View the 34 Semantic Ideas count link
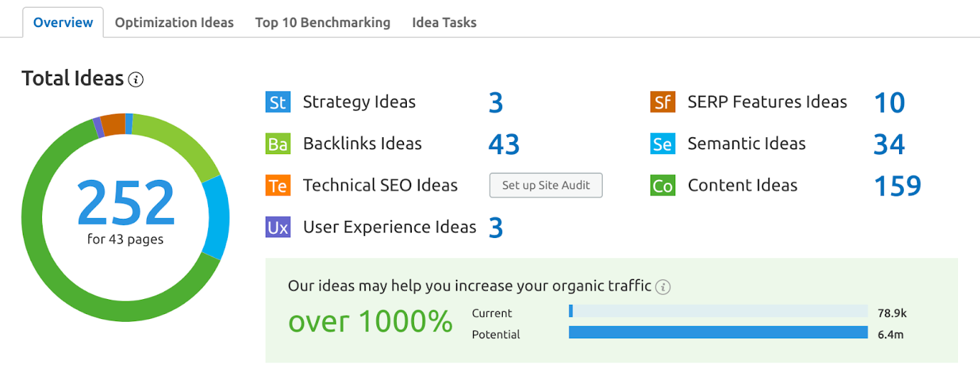The width and height of the screenshot is (980, 383). (888, 144)
